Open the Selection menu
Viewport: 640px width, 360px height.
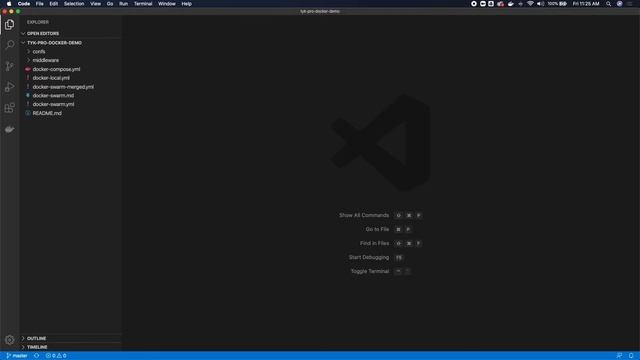[74, 4]
